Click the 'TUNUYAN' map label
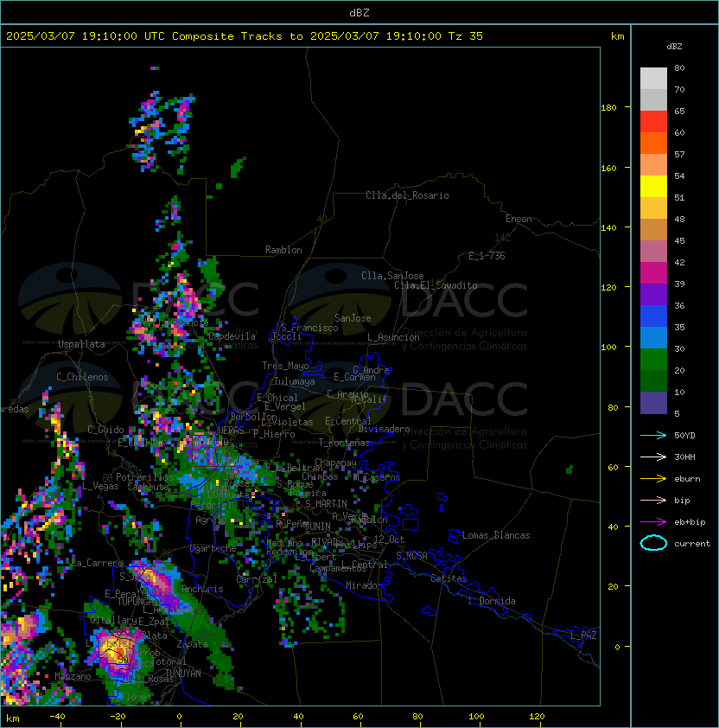The image size is (719, 728). (x=183, y=674)
